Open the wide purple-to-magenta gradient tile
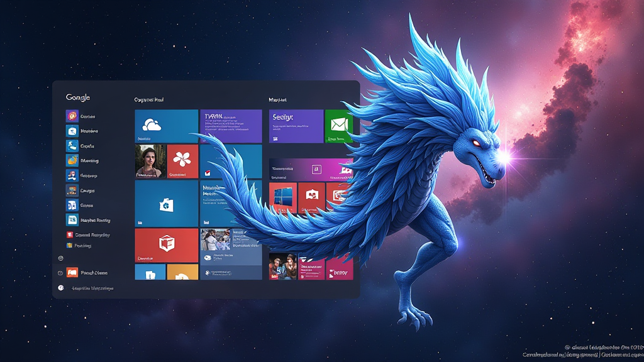This screenshot has width=644, height=362. pyautogui.click(x=311, y=170)
